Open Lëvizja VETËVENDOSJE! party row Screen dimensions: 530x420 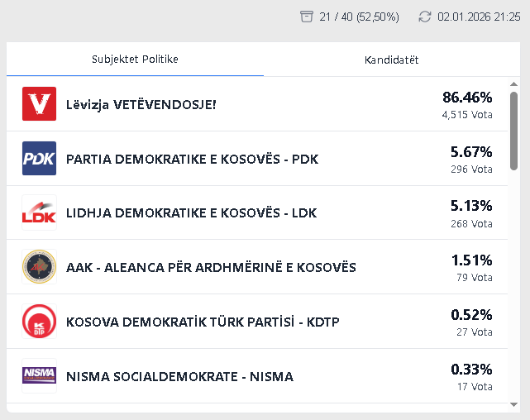(x=141, y=104)
